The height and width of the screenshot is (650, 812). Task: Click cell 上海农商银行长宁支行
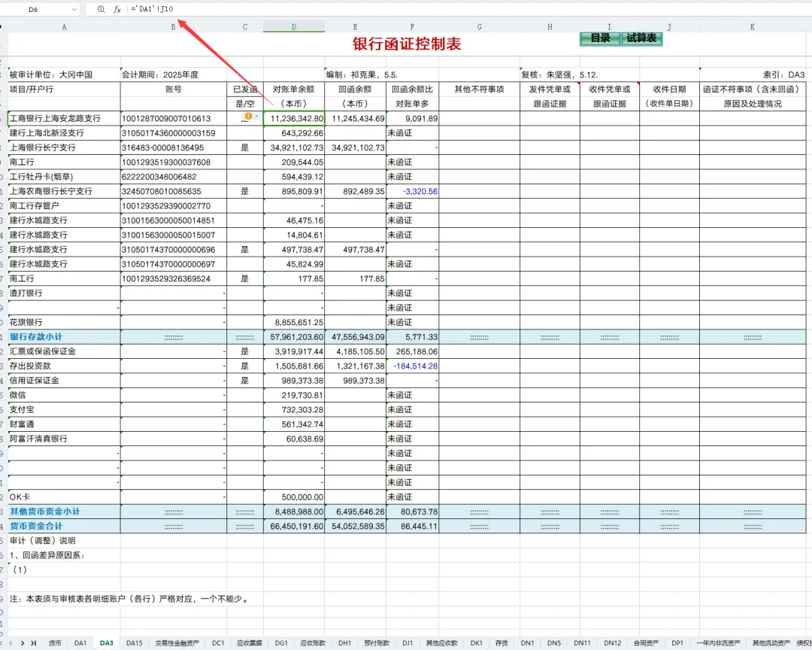click(64, 191)
